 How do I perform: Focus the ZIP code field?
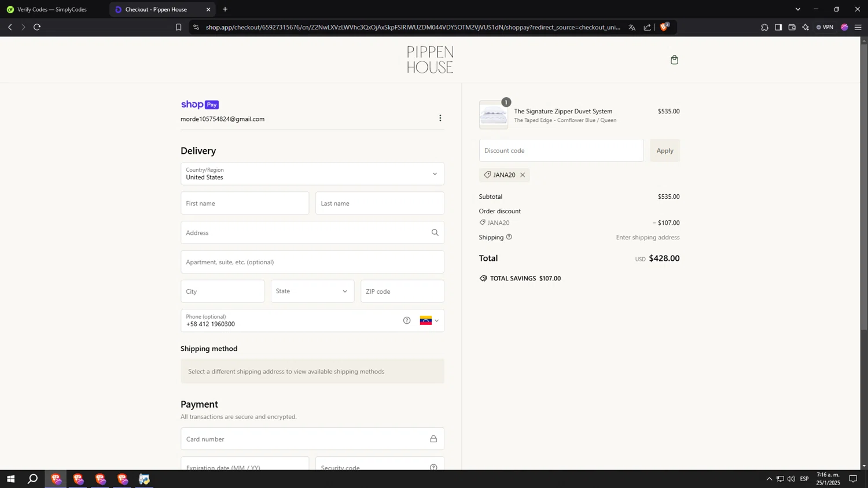tap(402, 291)
